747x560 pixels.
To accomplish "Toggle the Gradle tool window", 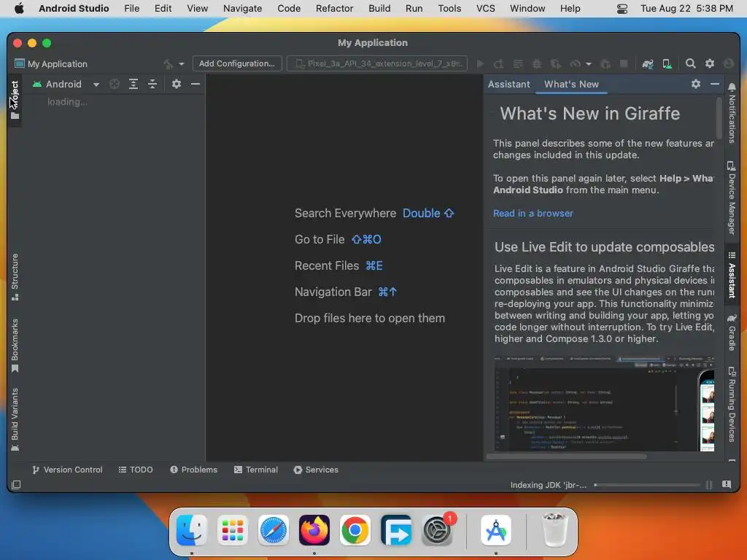I will [x=732, y=332].
